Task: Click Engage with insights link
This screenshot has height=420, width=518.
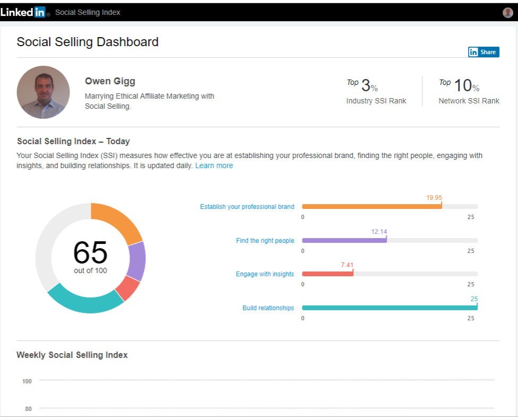Action: pos(265,274)
